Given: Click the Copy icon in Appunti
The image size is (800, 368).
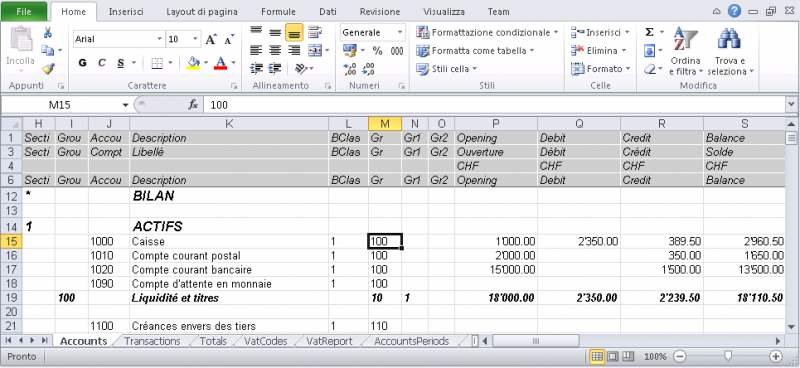Looking at the screenshot, I should point(47,50).
